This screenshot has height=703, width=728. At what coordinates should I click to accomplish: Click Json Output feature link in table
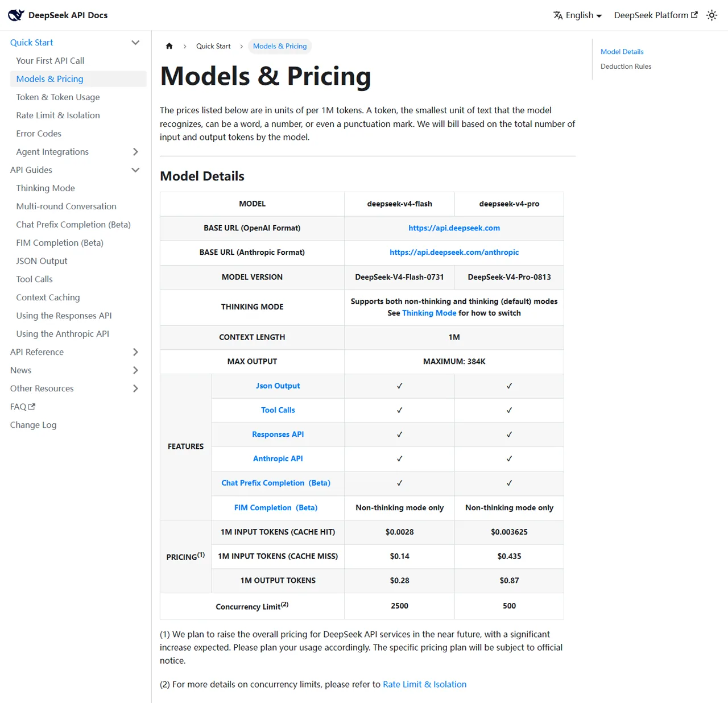(278, 386)
